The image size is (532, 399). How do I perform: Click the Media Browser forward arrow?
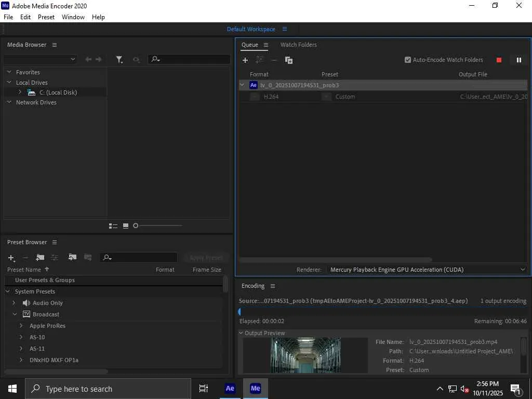click(98, 59)
